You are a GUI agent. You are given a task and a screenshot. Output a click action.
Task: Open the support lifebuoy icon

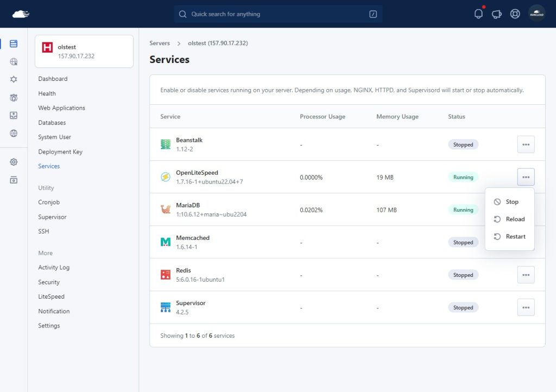tap(515, 14)
